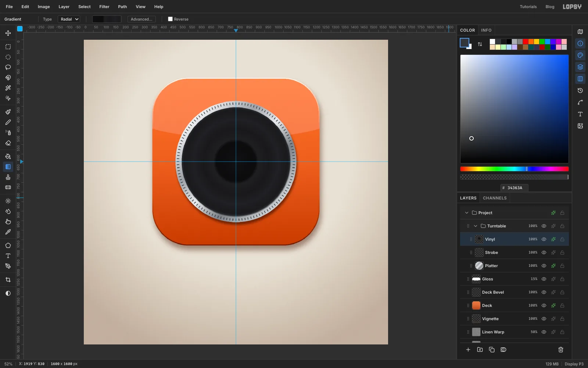
Task: Open the History panel icon
Action: pyautogui.click(x=580, y=91)
